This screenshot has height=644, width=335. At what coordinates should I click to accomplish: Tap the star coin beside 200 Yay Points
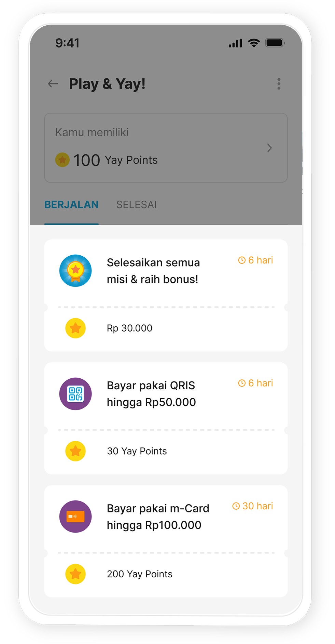pyautogui.click(x=75, y=574)
